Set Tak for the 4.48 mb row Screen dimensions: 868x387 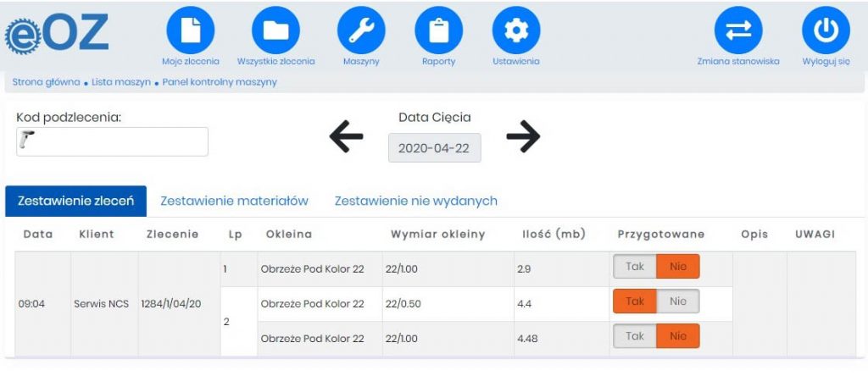pos(635,336)
